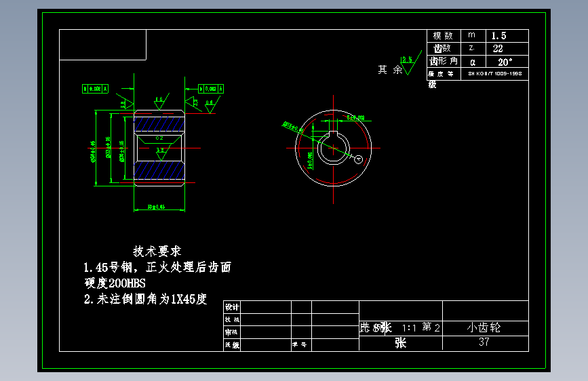The width and height of the screenshot is (588, 381).
Task: Select the 12.5 roughness symbol beside 其余
Action: pyautogui.click(x=410, y=63)
